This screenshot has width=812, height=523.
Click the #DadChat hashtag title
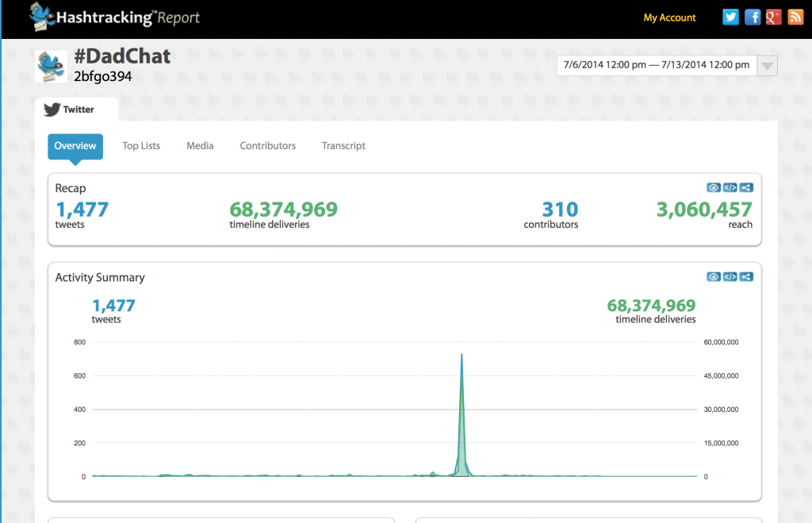click(122, 56)
